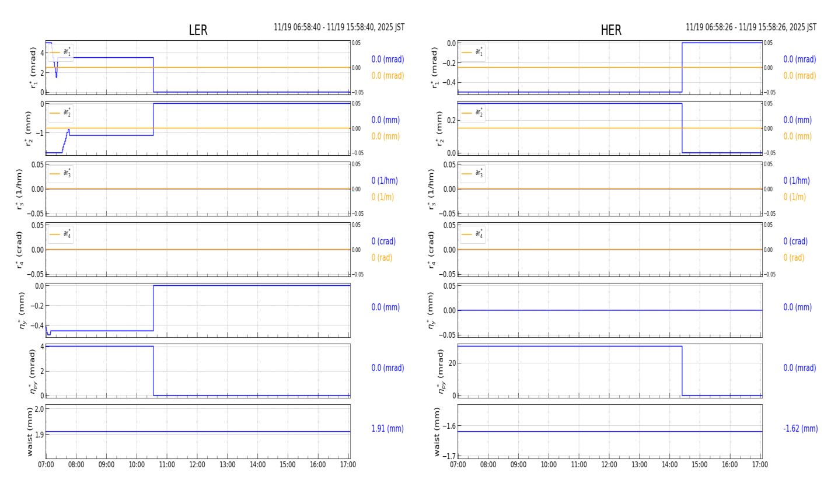Click blue 0.0 (mrad) value beside HER r1* plot

(799, 60)
